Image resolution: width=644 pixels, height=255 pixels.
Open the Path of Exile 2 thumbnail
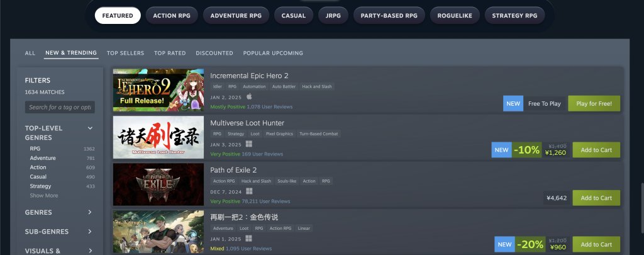(158, 184)
